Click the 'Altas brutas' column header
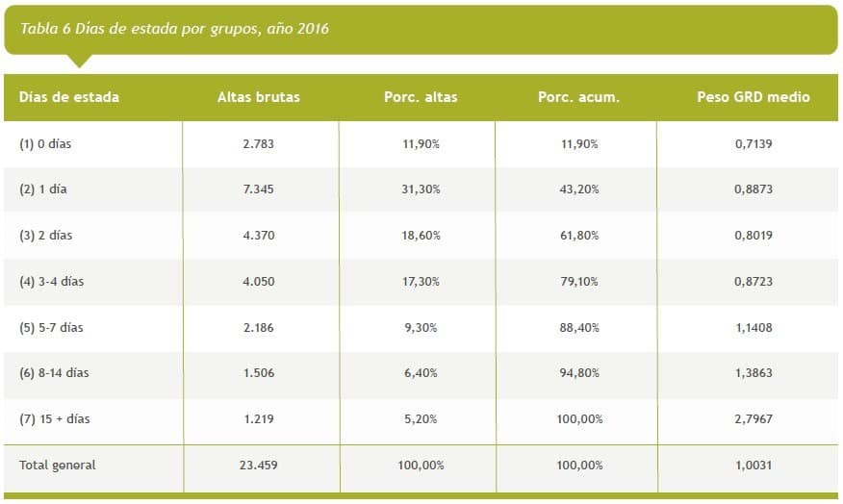843x504 pixels. 259,97
